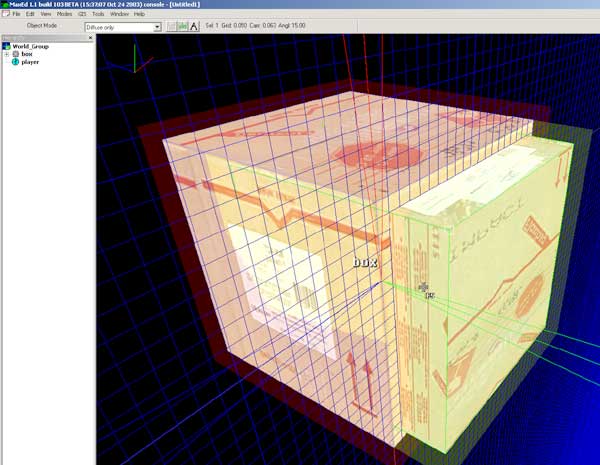The height and width of the screenshot is (465, 600).
Task: Click the Angl 15.00 status text
Action: 292,26
